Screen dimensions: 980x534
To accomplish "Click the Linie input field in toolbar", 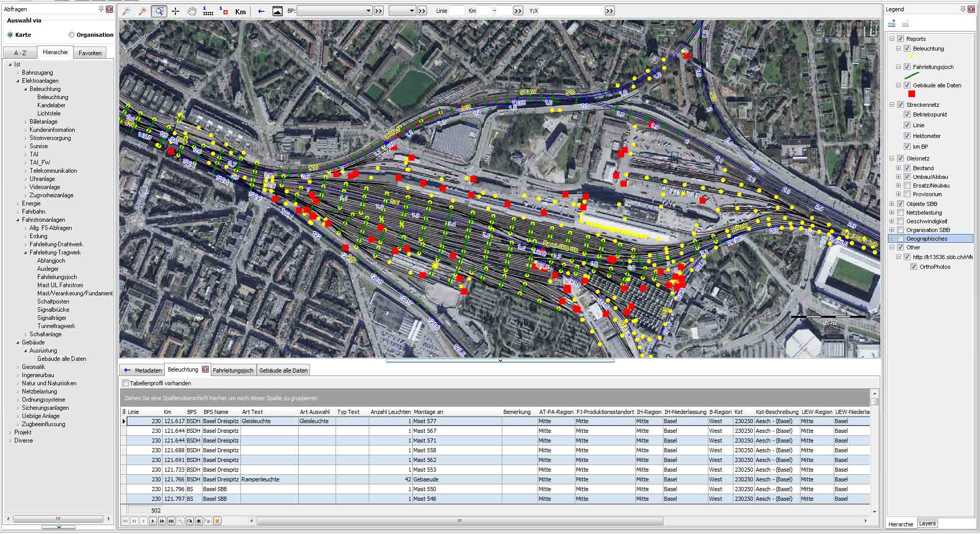I will coord(457,11).
